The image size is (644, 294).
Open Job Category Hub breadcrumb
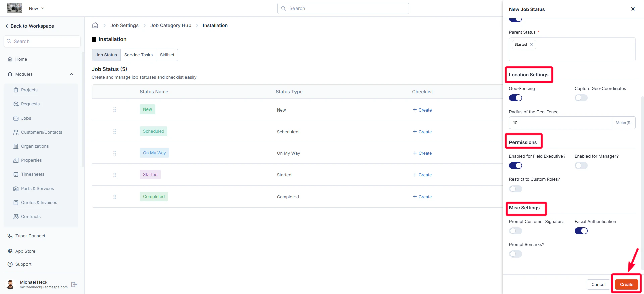tap(170, 25)
